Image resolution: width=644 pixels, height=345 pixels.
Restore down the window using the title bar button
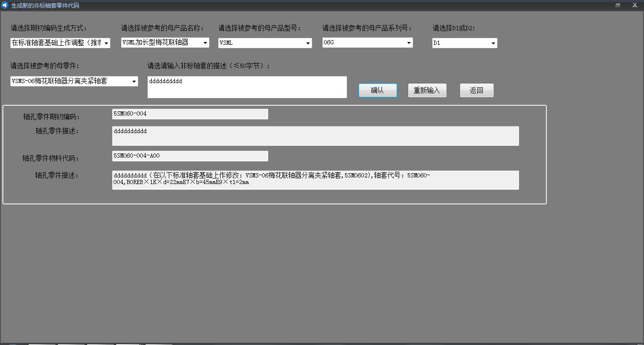618,5
